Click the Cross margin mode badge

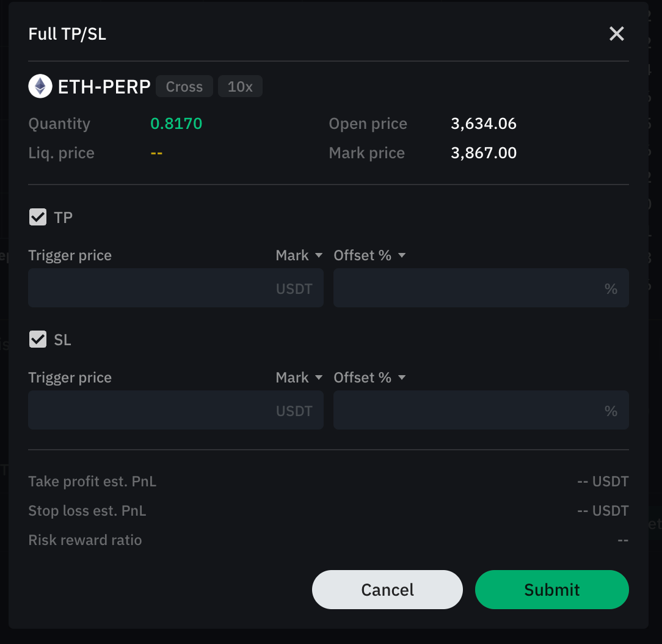pyautogui.click(x=184, y=87)
